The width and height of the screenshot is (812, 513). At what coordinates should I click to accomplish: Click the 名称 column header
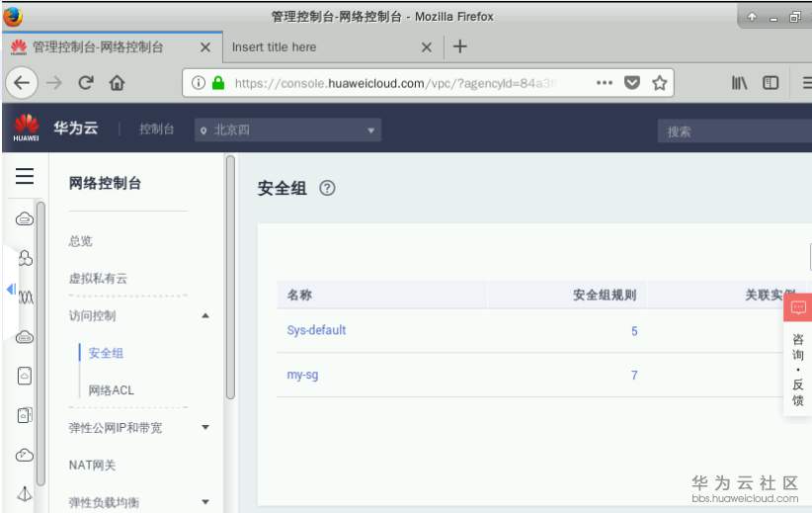point(299,295)
